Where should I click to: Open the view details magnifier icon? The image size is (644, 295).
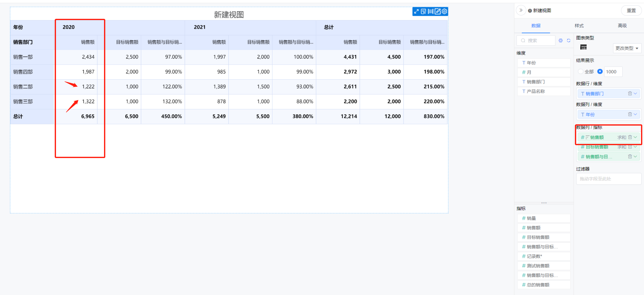click(x=423, y=11)
